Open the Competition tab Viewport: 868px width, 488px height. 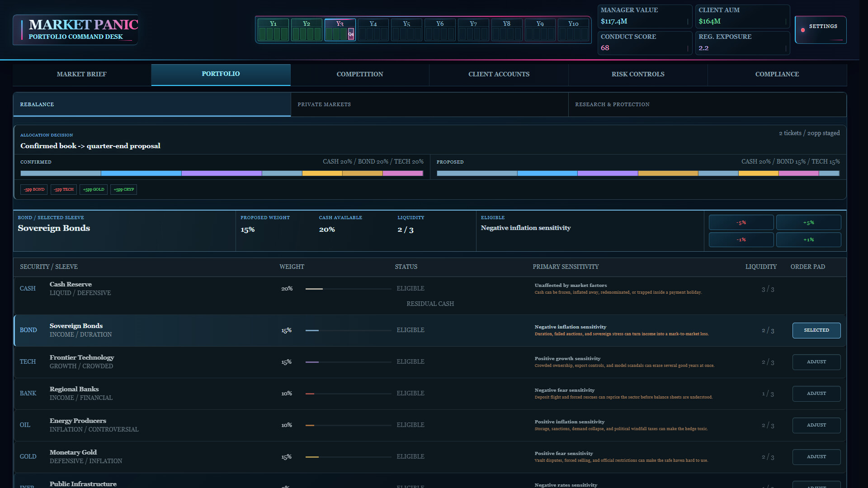360,75
